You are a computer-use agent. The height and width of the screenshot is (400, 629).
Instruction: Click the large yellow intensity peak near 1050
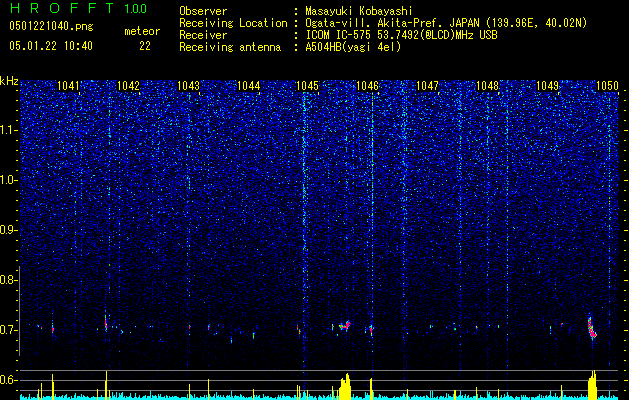coord(592,385)
